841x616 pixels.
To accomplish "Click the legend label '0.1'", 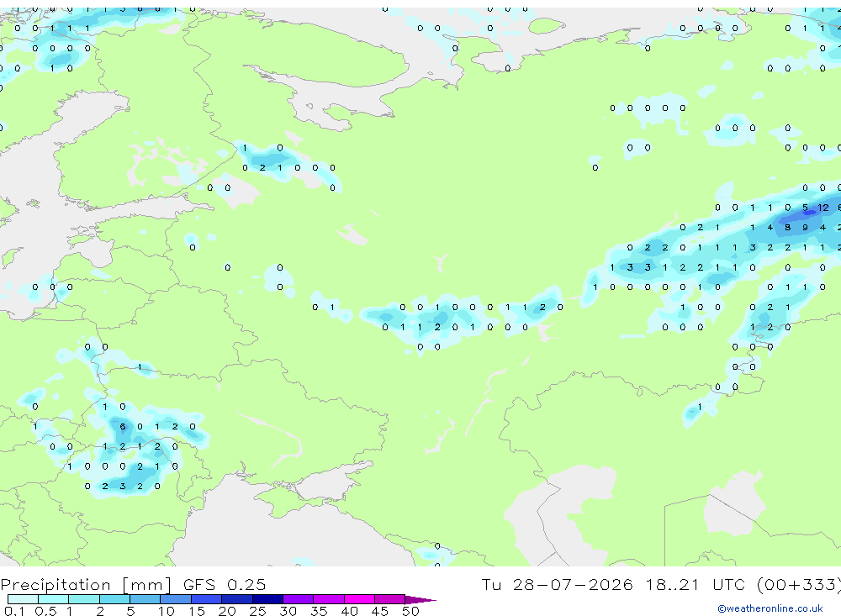I will coord(14,611).
